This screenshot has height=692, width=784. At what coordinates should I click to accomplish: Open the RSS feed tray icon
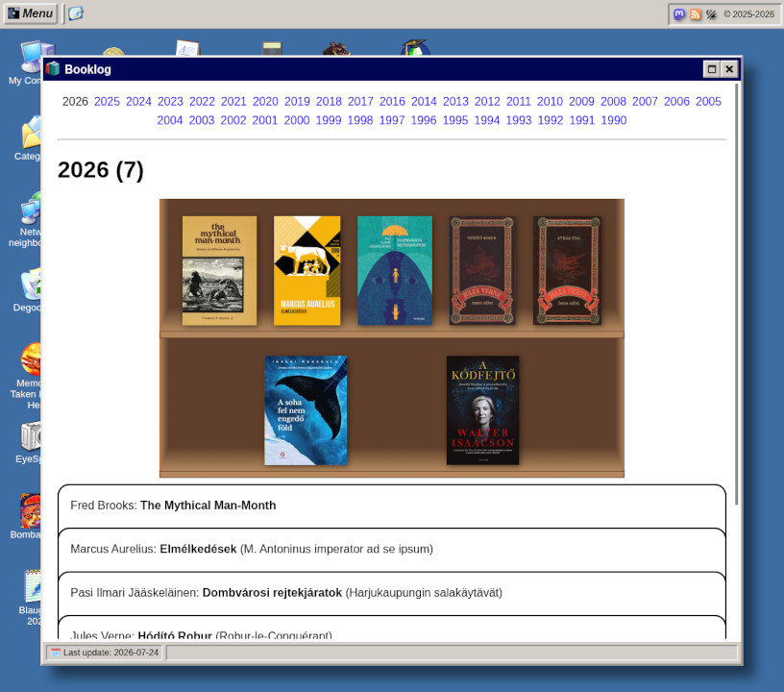click(695, 14)
